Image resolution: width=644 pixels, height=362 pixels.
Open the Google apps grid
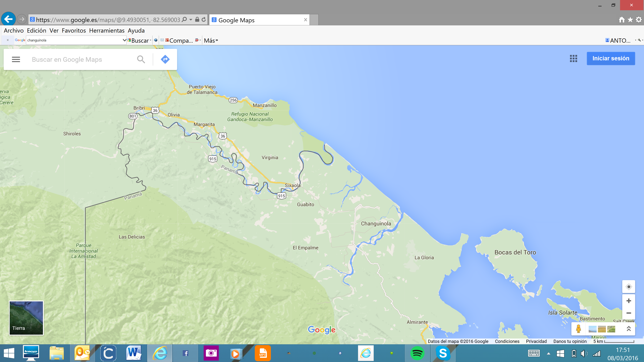coord(574,59)
